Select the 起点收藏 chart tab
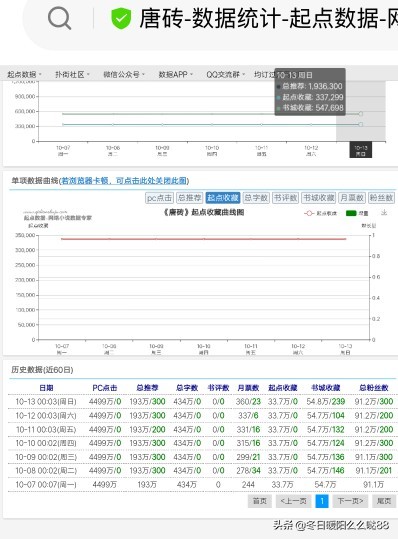Screen dimensions: 398x539 click(223, 198)
